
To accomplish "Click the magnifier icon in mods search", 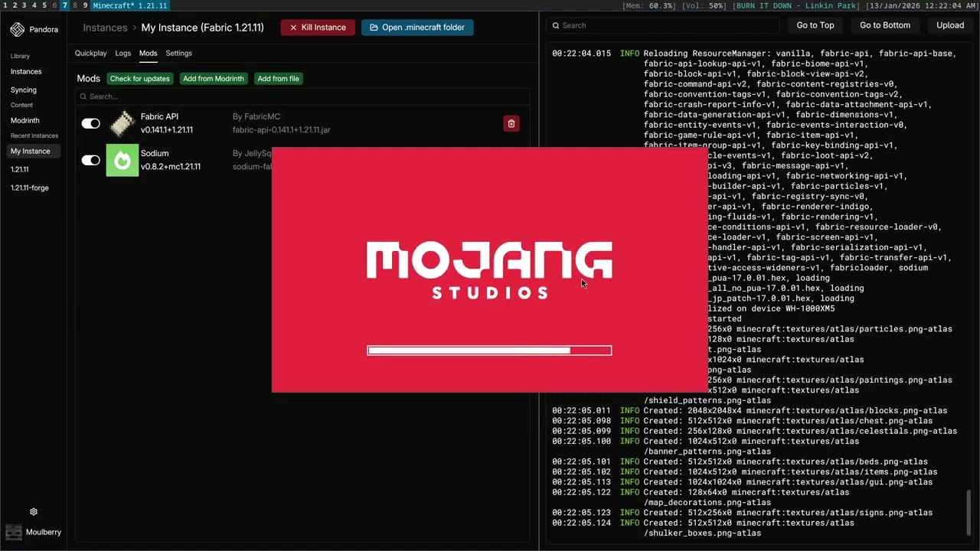I will 83,96.
